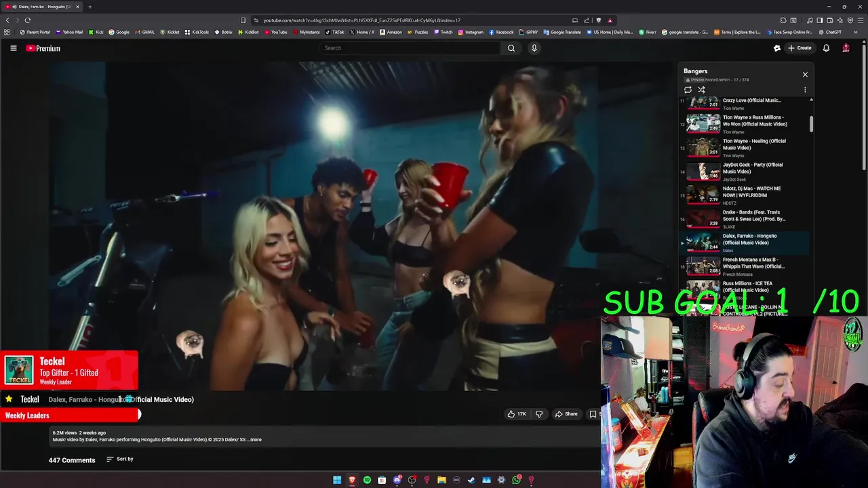Open Spotify from the taskbar

click(x=367, y=480)
